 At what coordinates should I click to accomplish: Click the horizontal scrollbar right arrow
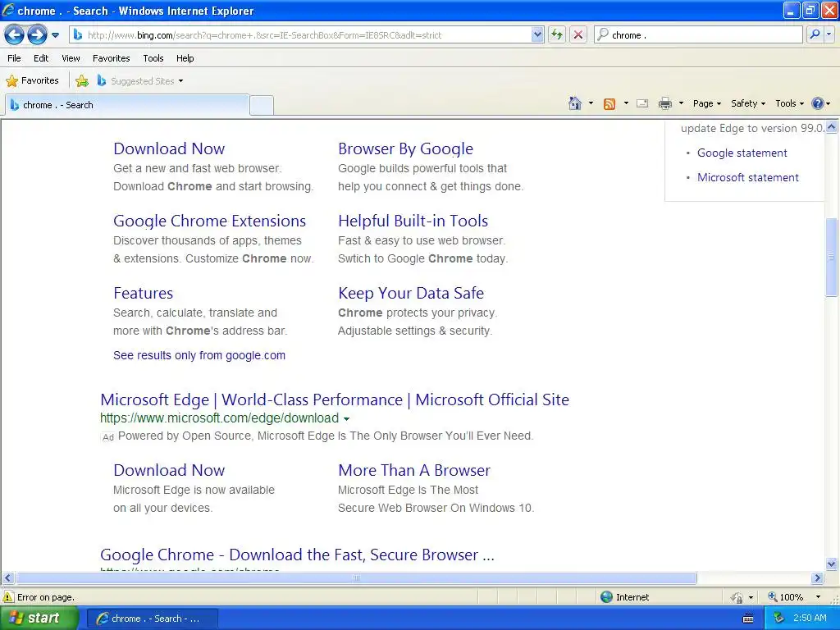[818, 578]
